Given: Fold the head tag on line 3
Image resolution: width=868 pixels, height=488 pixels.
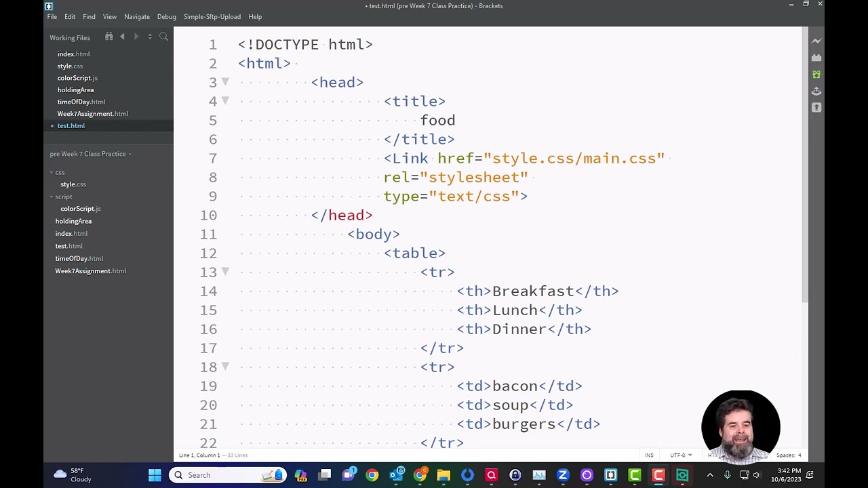Looking at the screenshot, I should tap(226, 82).
